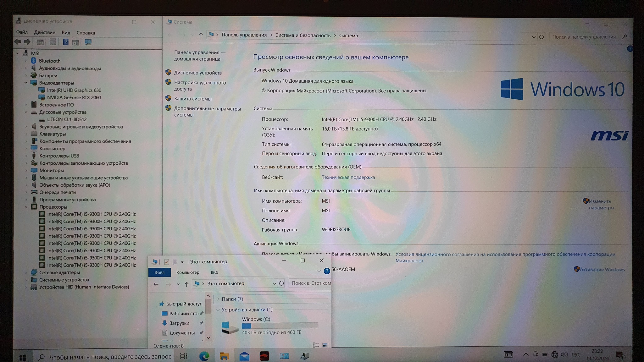This screenshot has width=644, height=362.
Task: Click the Windows (C:) drive usage bar
Action: [280, 326]
